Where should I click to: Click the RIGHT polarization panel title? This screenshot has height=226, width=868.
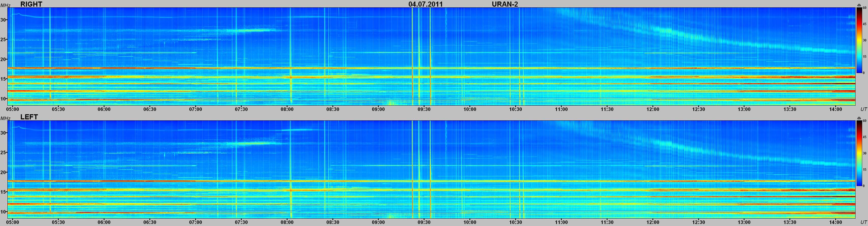click(x=31, y=4)
